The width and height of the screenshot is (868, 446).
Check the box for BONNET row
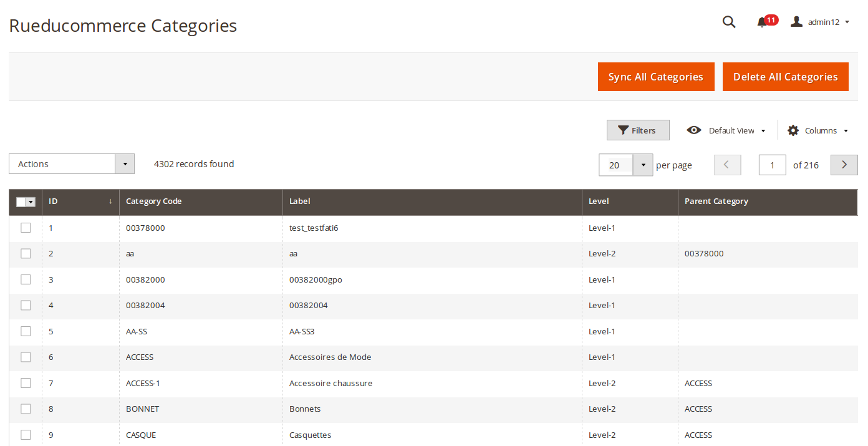click(26, 409)
